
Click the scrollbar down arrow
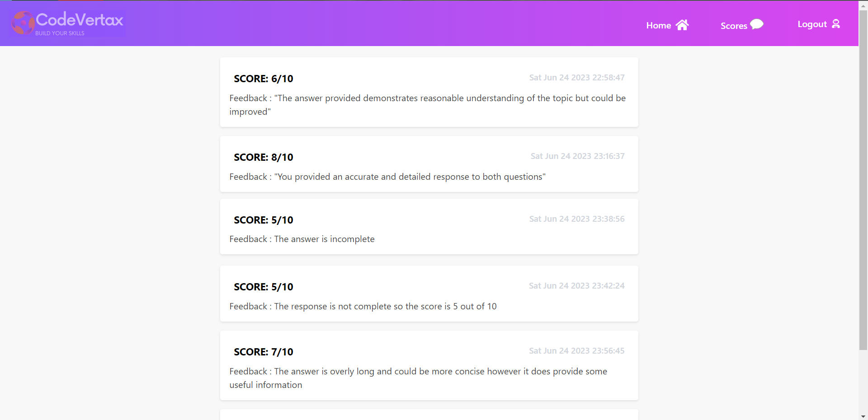pyautogui.click(x=863, y=416)
